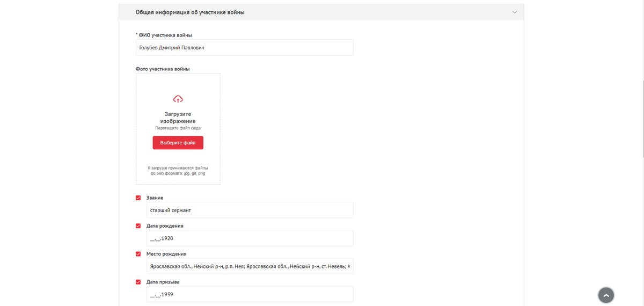Viewport: 644px width, 306px height.
Task: Click the 'ФИО участника войны' field label
Action: pos(164,35)
